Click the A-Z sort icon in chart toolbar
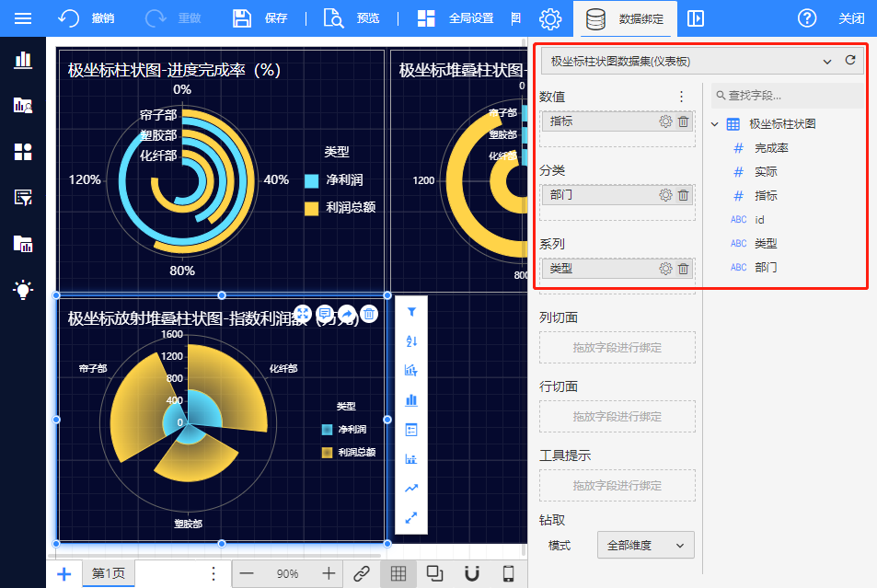This screenshot has width=877, height=588. 411,341
